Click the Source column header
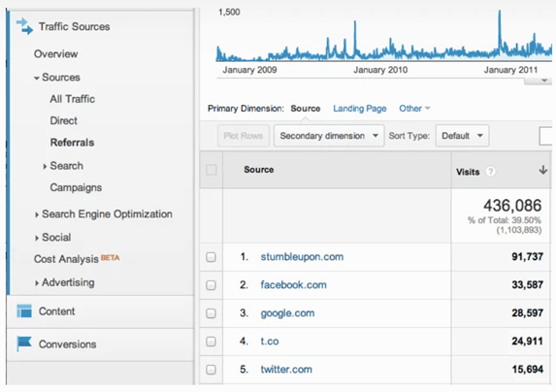This screenshot has height=392, width=556. coord(259,170)
